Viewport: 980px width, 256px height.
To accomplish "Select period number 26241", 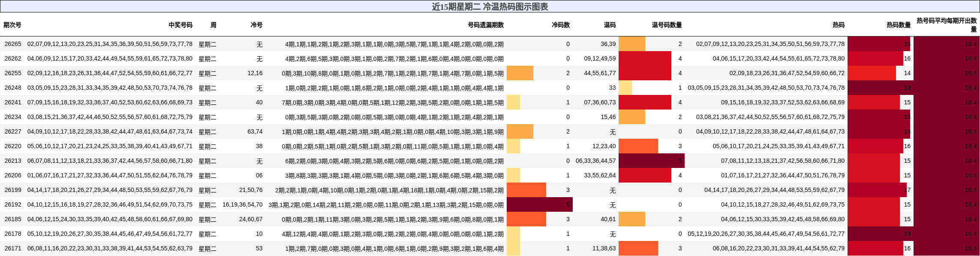I will [x=13, y=102].
